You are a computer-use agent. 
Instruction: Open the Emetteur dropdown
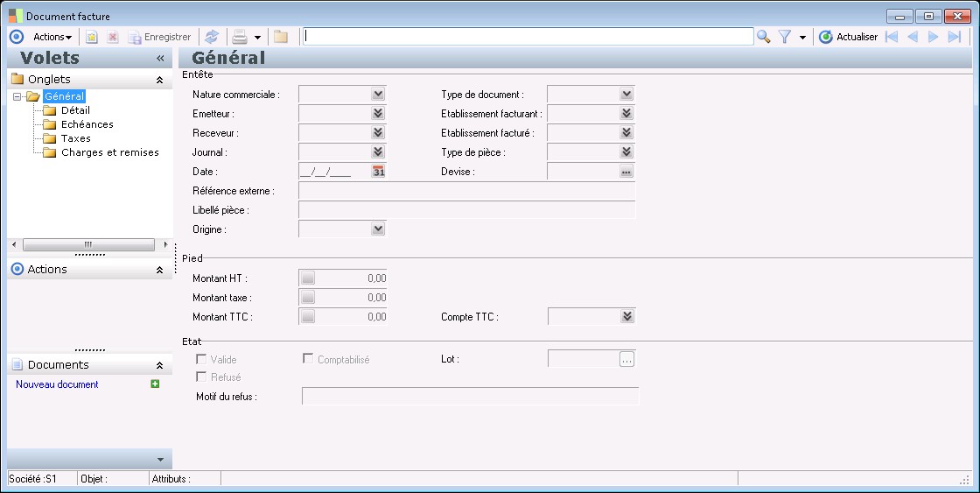(377, 114)
